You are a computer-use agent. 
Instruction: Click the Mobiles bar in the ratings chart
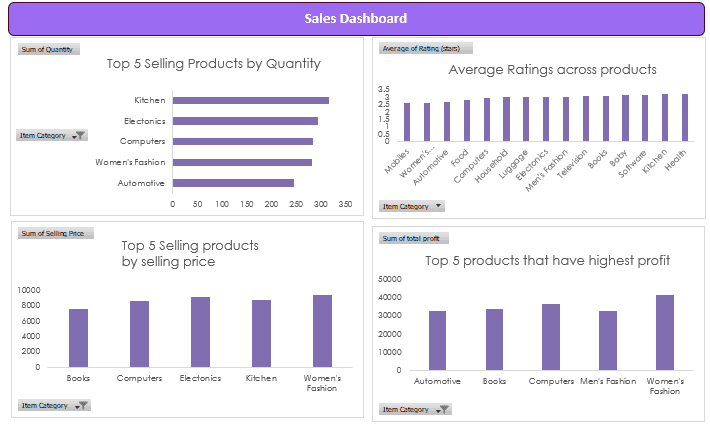(x=407, y=121)
